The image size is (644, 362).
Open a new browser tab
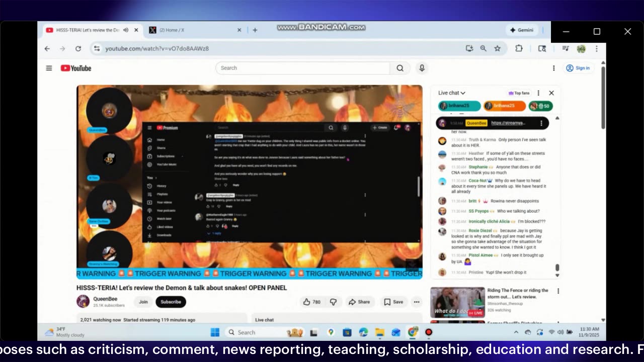pos(255,30)
